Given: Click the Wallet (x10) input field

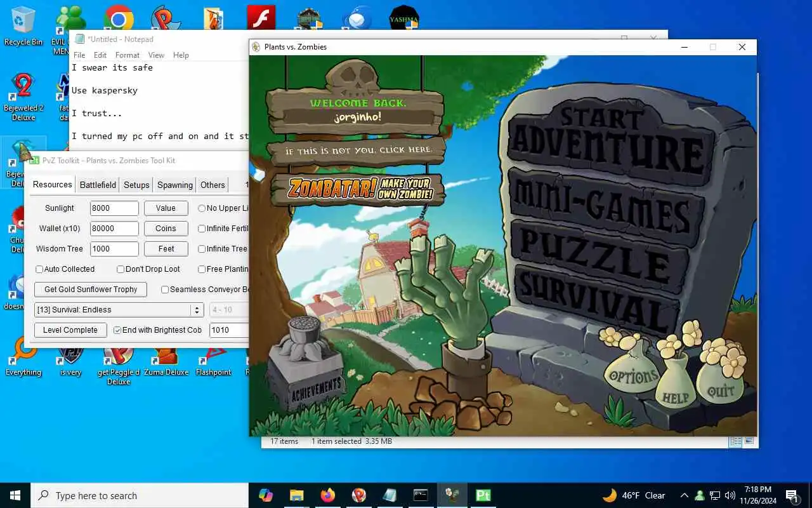Looking at the screenshot, I should (x=114, y=229).
